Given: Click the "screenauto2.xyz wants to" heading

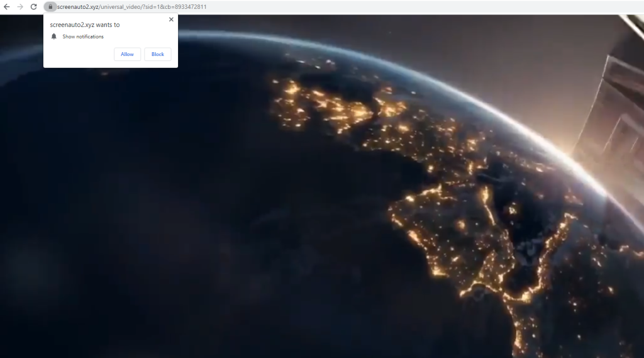Looking at the screenshot, I should [85, 25].
